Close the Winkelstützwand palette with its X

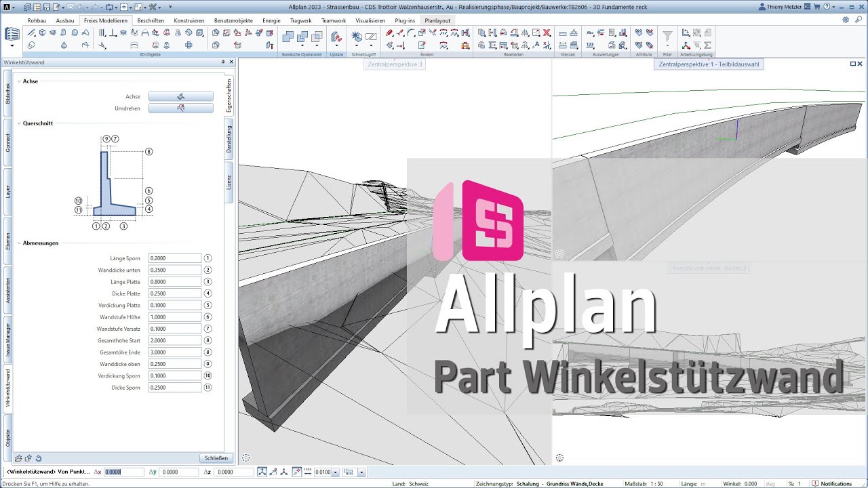tap(231, 62)
